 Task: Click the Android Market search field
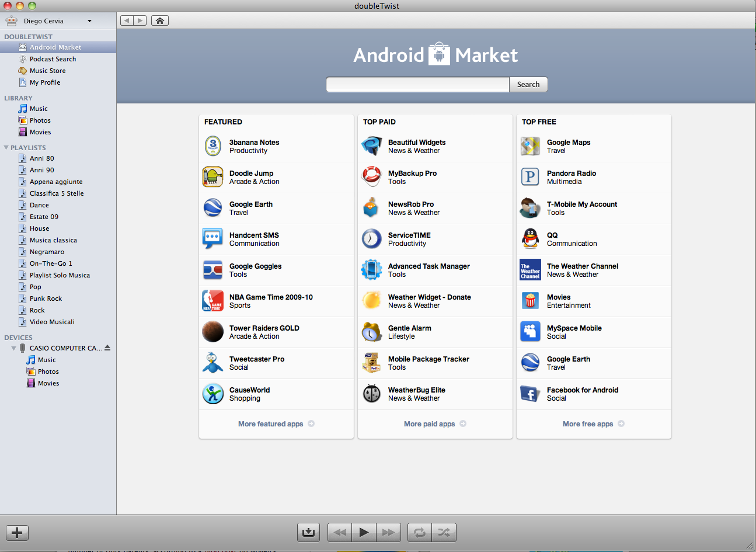click(x=417, y=85)
